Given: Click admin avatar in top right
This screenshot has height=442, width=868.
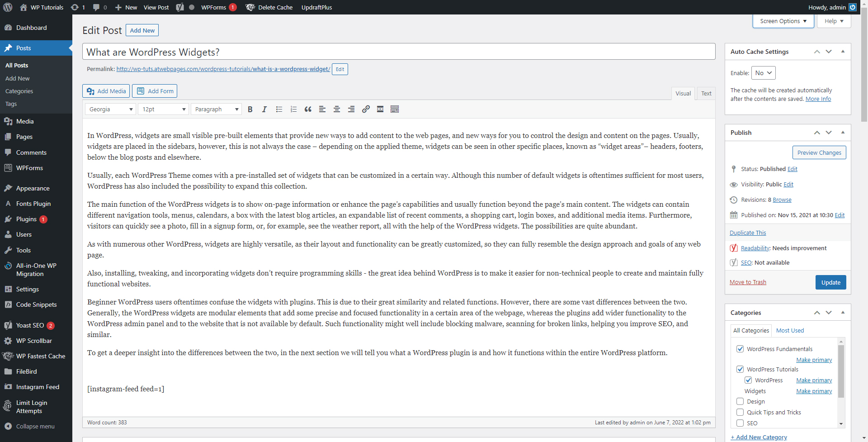Looking at the screenshot, I should pos(853,7).
